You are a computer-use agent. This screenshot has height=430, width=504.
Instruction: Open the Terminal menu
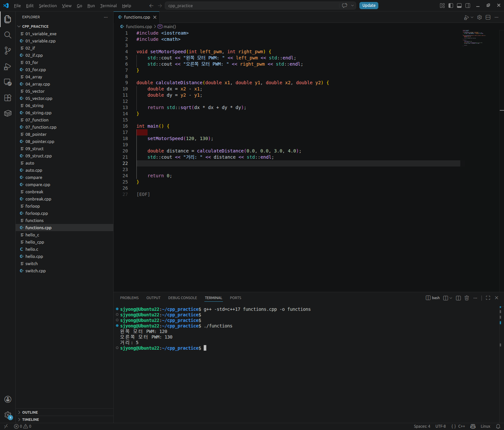[x=108, y=6]
